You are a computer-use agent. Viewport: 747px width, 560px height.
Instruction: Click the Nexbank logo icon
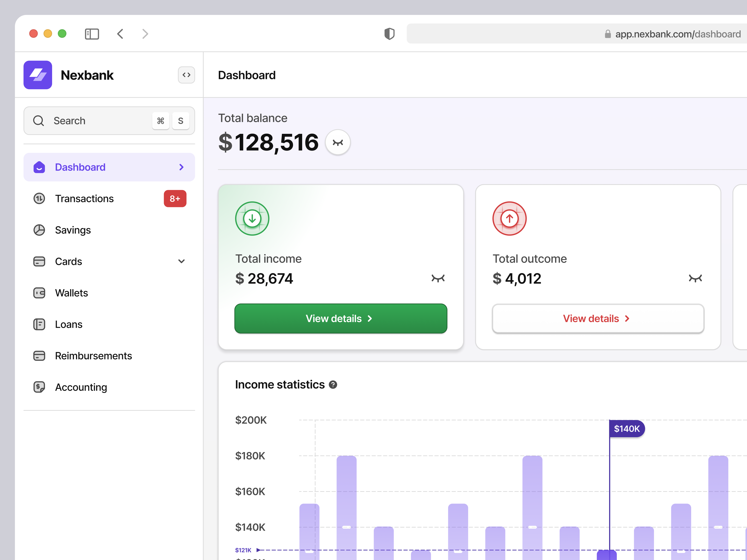pyautogui.click(x=38, y=75)
